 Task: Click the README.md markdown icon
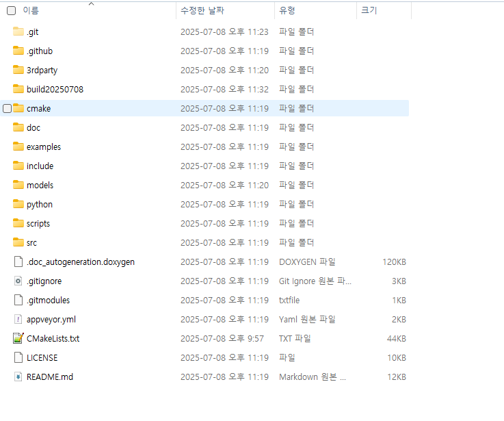click(x=18, y=377)
